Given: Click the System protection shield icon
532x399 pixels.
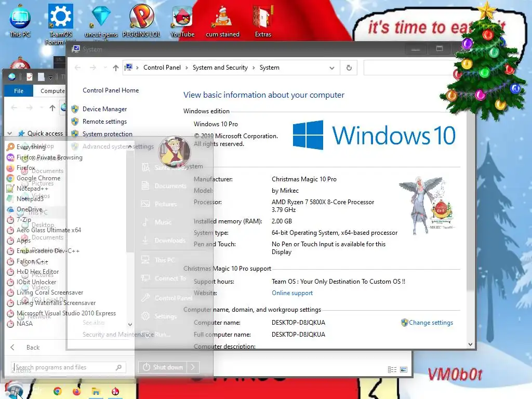Looking at the screenshot, I should coord(75,134).
